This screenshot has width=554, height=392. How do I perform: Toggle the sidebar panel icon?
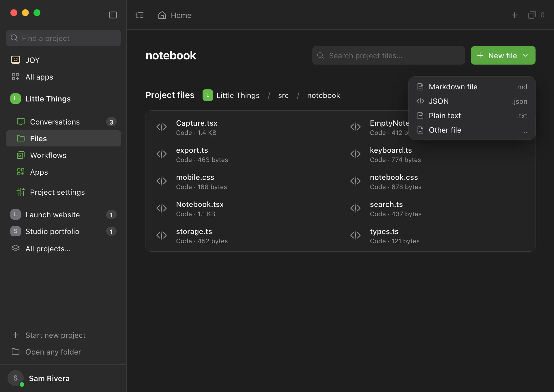click(x=113, y=15)
